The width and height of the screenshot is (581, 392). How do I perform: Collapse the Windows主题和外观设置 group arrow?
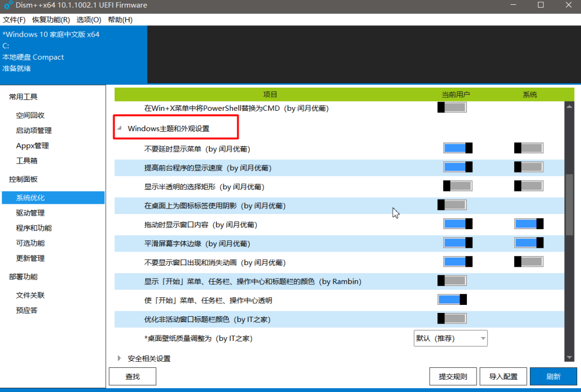click(119, 128)
